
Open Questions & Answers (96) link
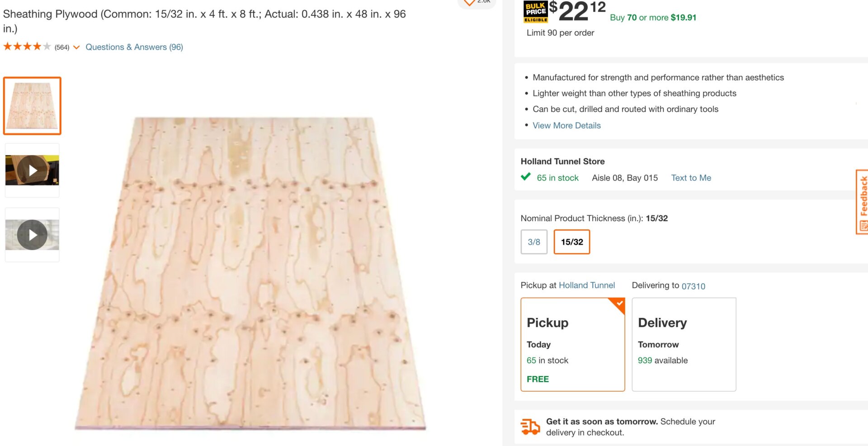(134, 47)
